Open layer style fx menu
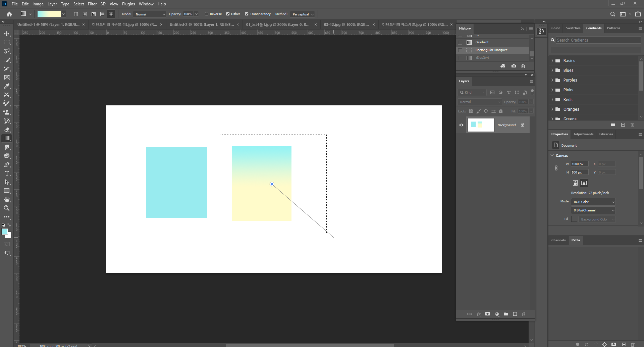Screen dimensions: 644x347 (x=479, y=314)
